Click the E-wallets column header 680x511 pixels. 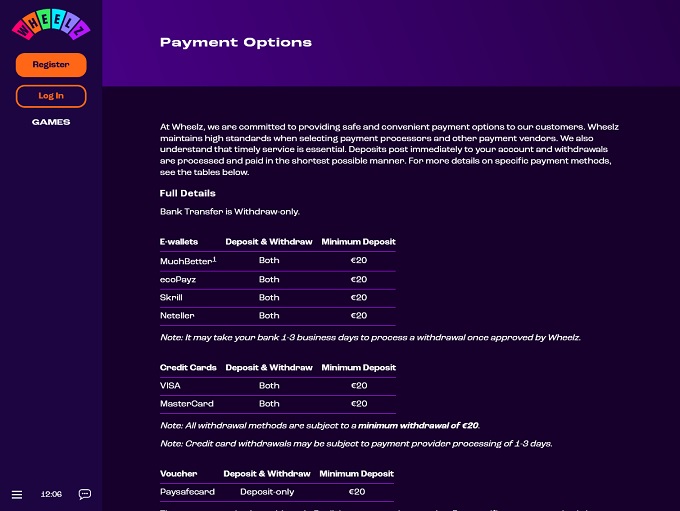point(179,242)
